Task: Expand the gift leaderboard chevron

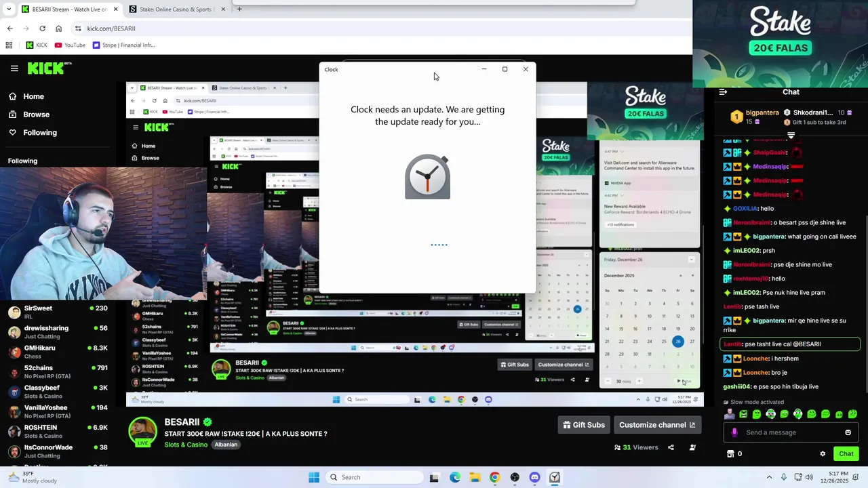Action: [791, 136]
